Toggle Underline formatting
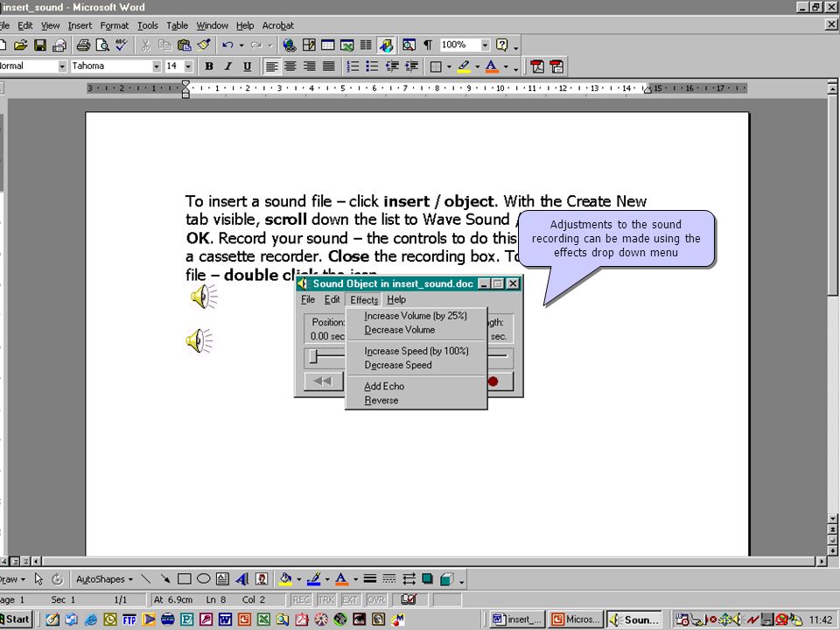Image resolution: width=840 pixels, height=630 pixels. (247, 66)
